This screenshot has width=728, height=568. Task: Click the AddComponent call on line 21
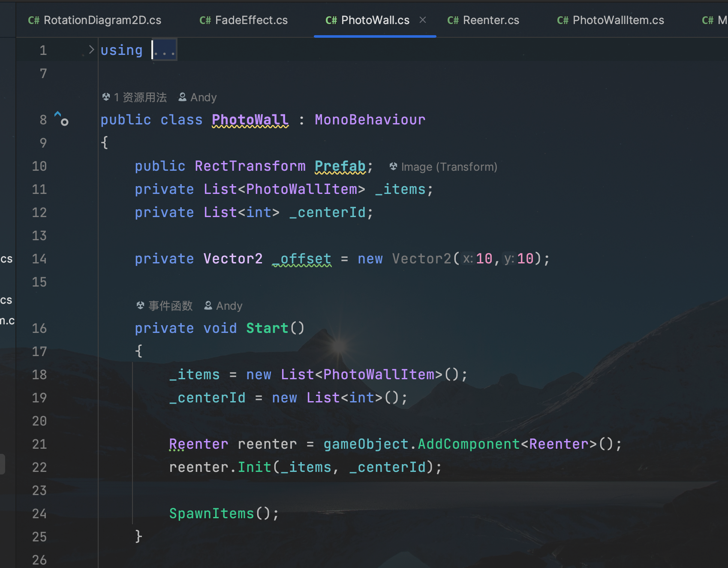click(469, 444)
